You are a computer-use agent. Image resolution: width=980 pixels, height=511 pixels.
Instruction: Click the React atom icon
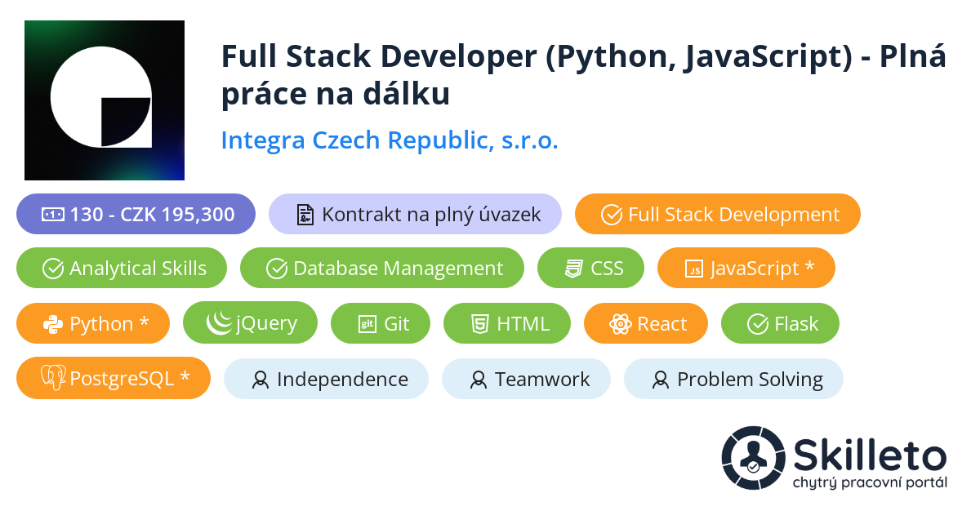click(620, 324)
